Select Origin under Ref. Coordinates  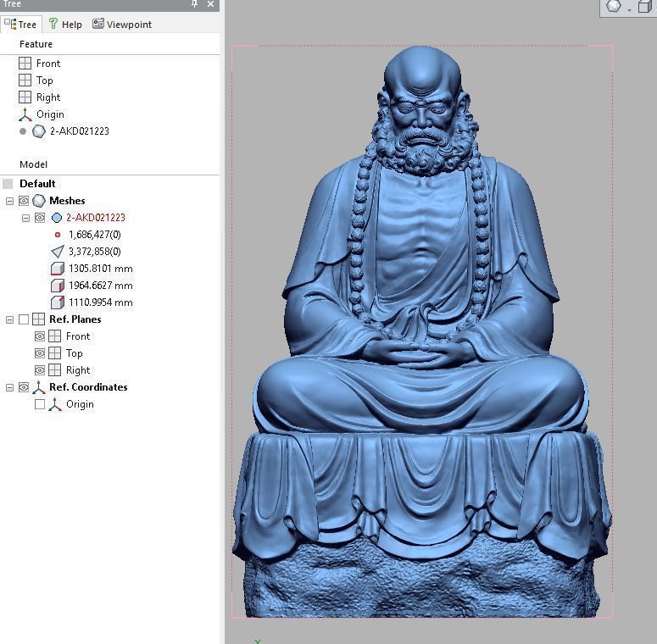tap(80, 404)
